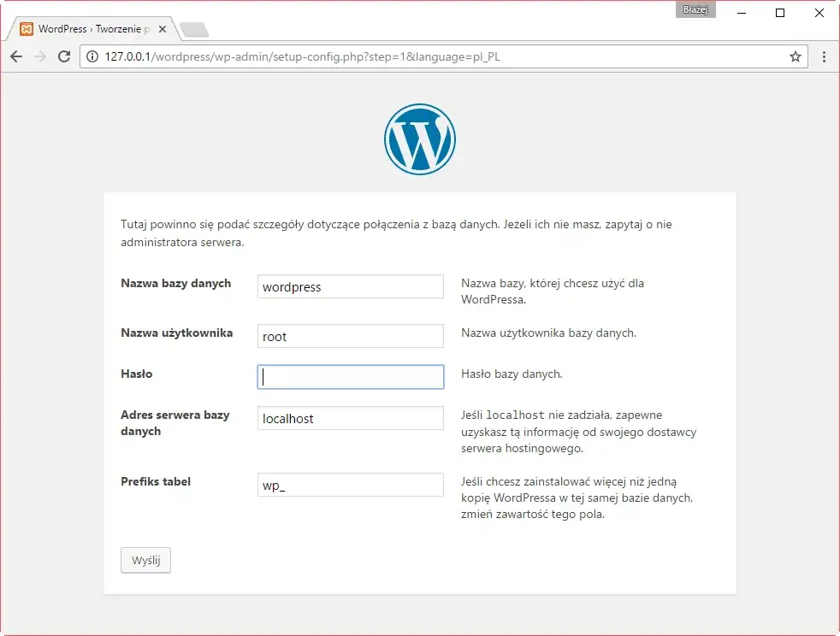Click the site information icon in address bar
This screenshot has width=840, height=636.
coord(92,56)
